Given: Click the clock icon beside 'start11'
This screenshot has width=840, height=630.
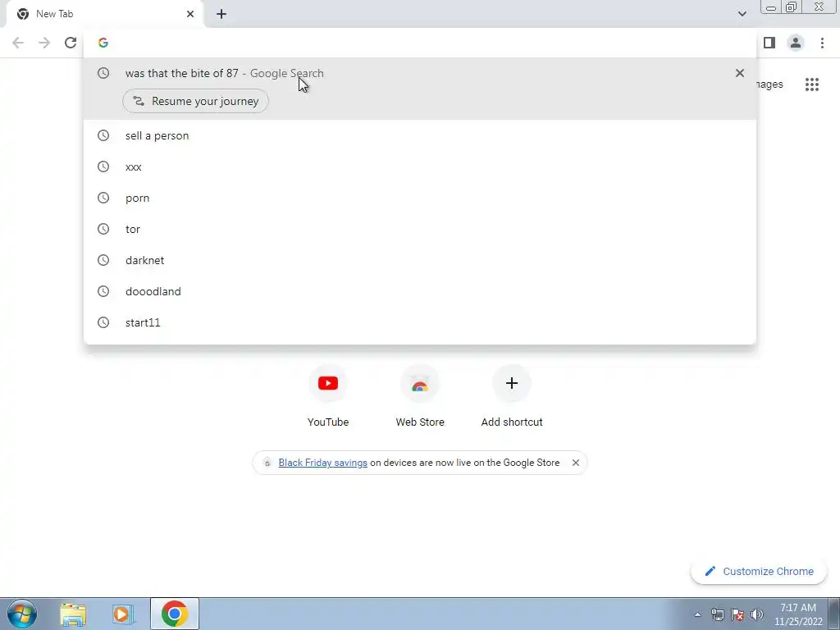Looking at the screenshot, I should coord(103,322).
